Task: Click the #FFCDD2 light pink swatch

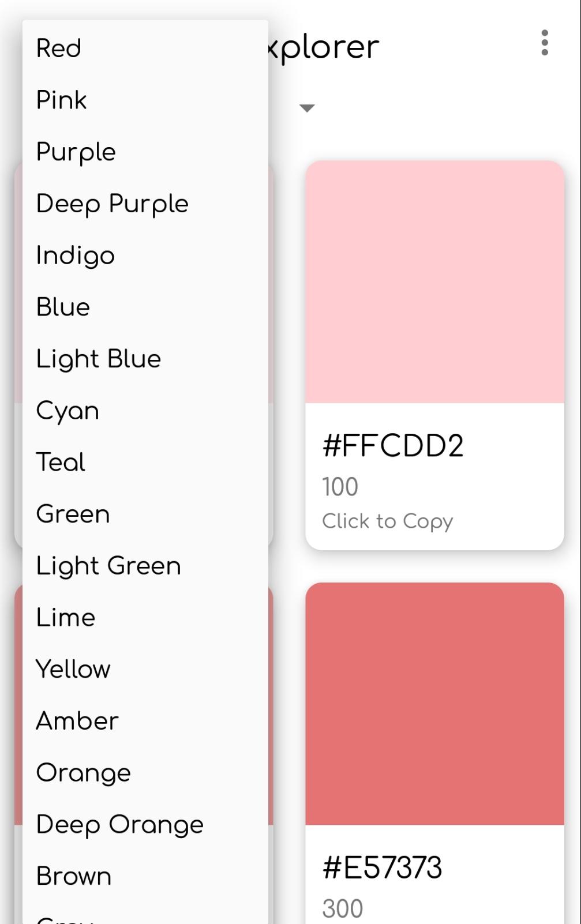Action: pos(434,283)
